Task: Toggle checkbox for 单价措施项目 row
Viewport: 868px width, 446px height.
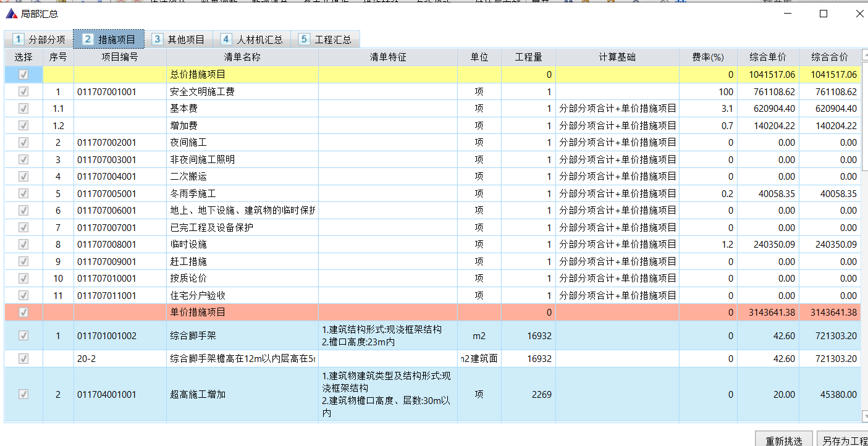Action: [23, 312]
